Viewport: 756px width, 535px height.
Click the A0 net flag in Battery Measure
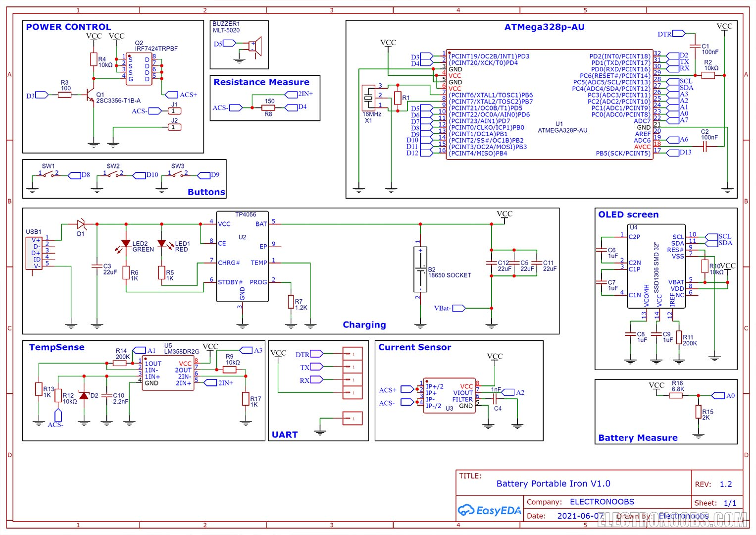[x=723, y=395]
